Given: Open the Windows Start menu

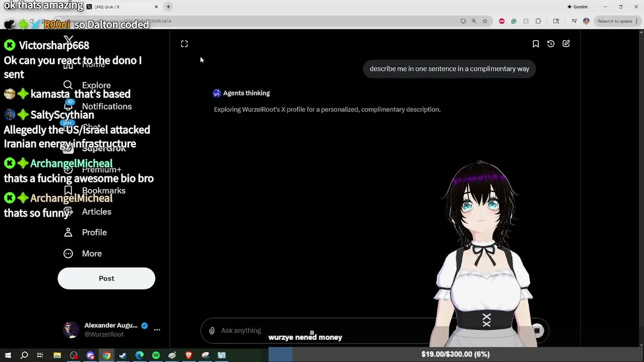Looking at the screenshot, I should [8, 355].
